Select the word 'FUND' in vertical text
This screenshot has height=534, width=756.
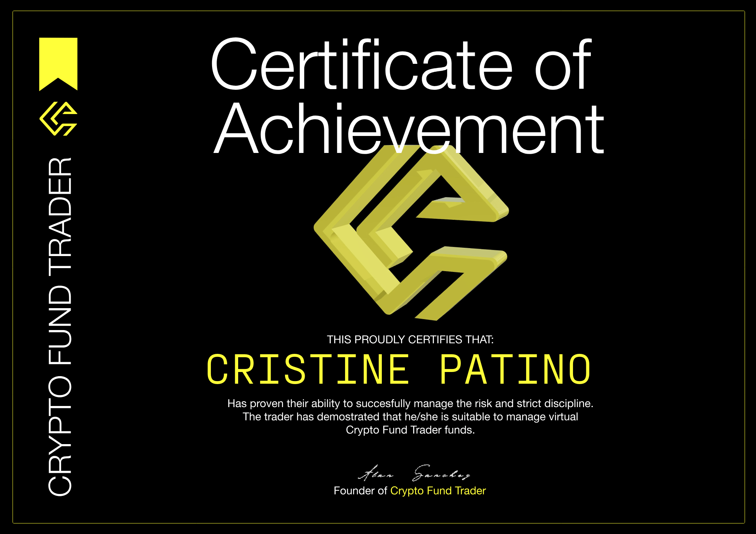(60, 326)
